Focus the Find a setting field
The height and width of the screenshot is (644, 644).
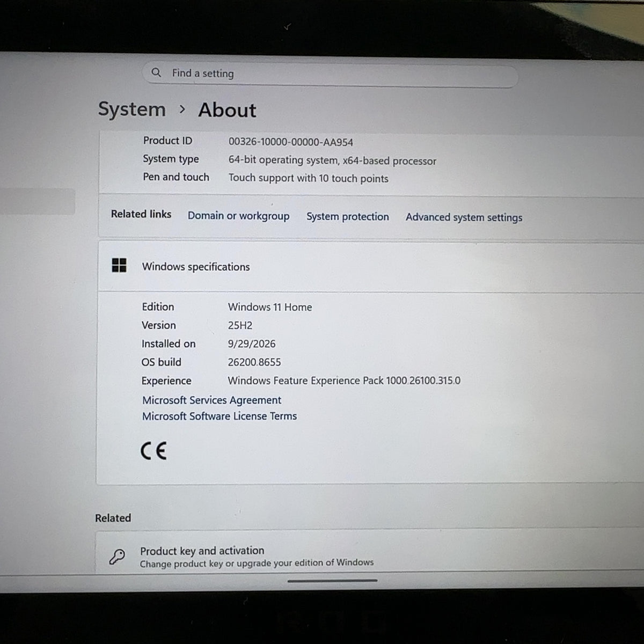point(330,74)
